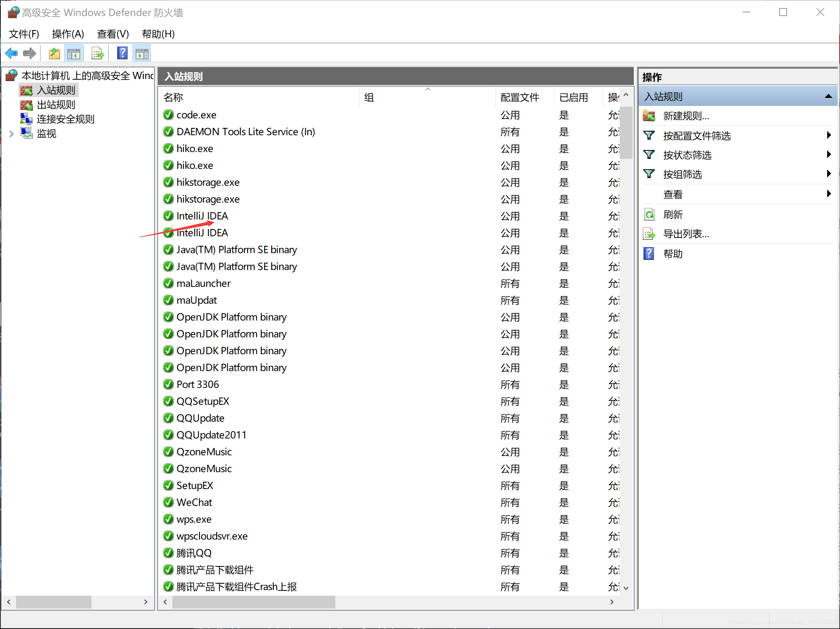840x629 pixels.
Task: Click the firewall root node icon in tree
Action: 12,75
